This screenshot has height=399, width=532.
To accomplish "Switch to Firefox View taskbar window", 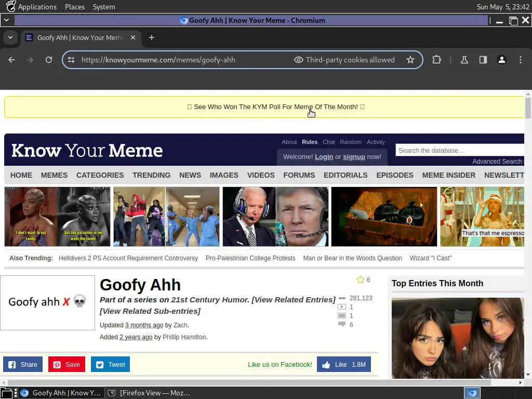I will [x=149, y=393].
